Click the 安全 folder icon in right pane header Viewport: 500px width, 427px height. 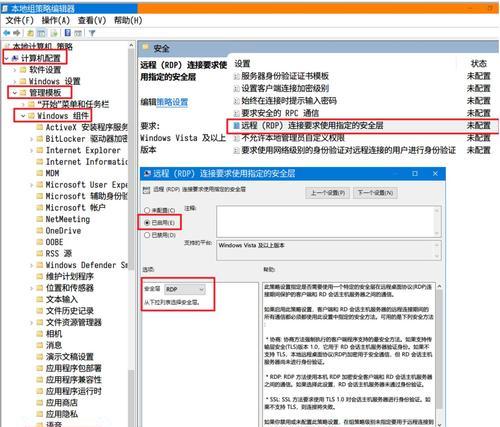[x=146, y=48]
